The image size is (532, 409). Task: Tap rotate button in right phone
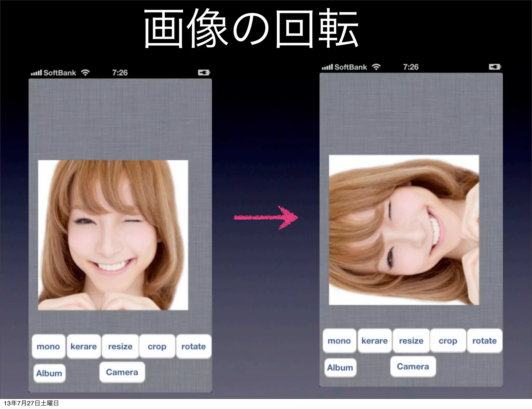pos(484,340)
